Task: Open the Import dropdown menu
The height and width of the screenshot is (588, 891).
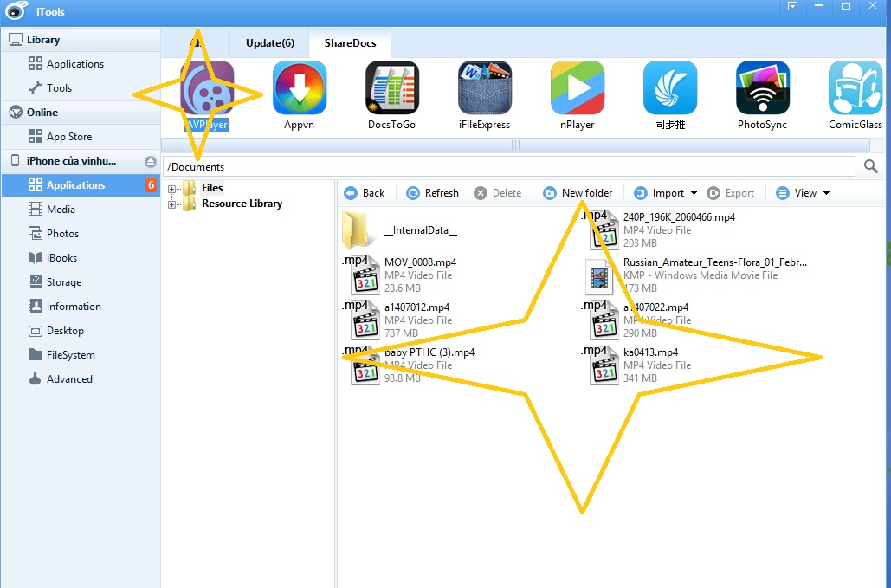Action: [666, 192]
